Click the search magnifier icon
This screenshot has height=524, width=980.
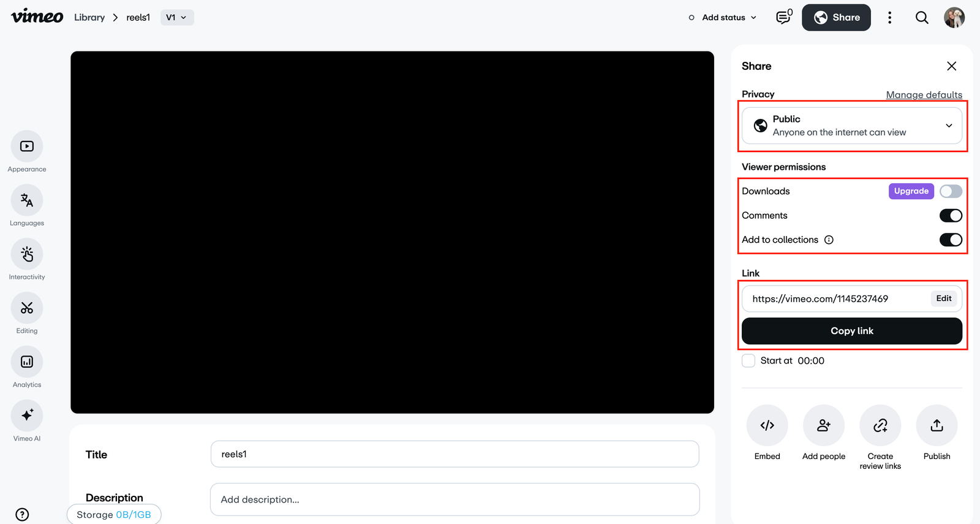922,17
